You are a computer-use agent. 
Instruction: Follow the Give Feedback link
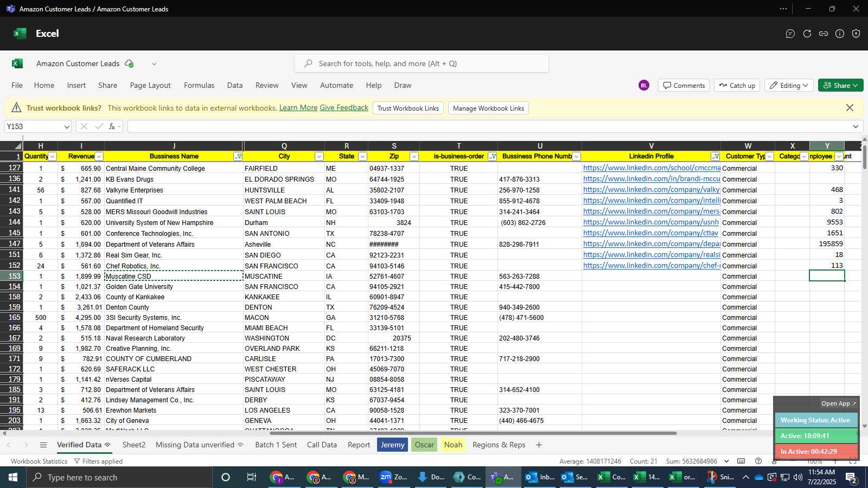click(344, 108)
